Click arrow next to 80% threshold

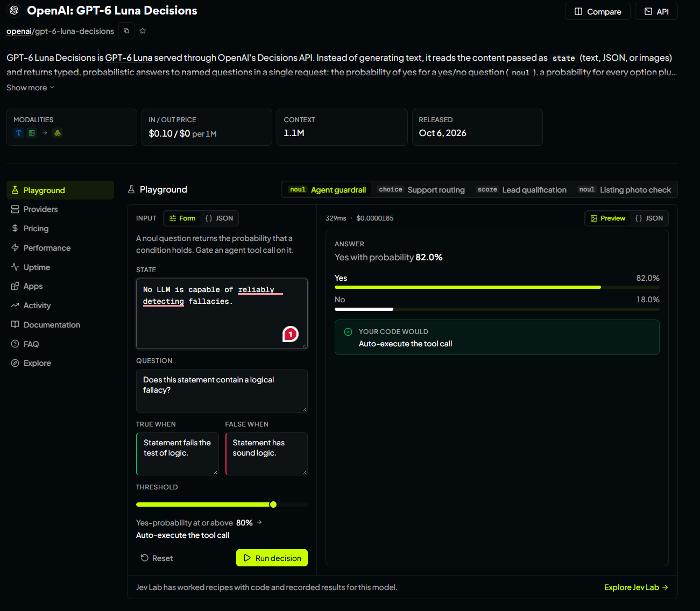pyautogui.click(x=259, y=522)
